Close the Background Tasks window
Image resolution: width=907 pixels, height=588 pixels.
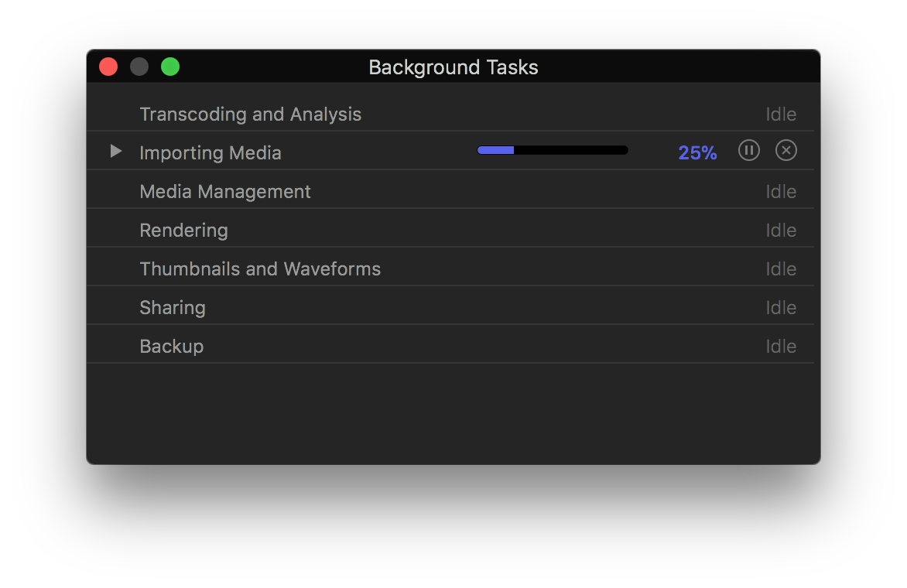(x=108, y=67)
